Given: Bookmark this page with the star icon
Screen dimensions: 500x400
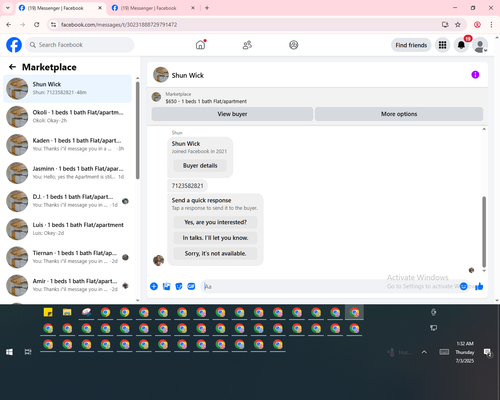Looking at the screenshot, I should 458,25.
